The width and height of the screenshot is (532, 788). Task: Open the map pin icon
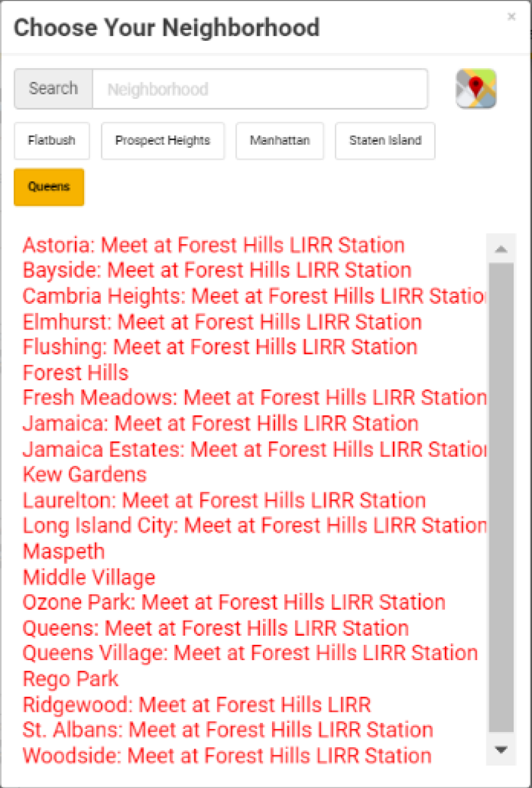(x=476, y=89)
